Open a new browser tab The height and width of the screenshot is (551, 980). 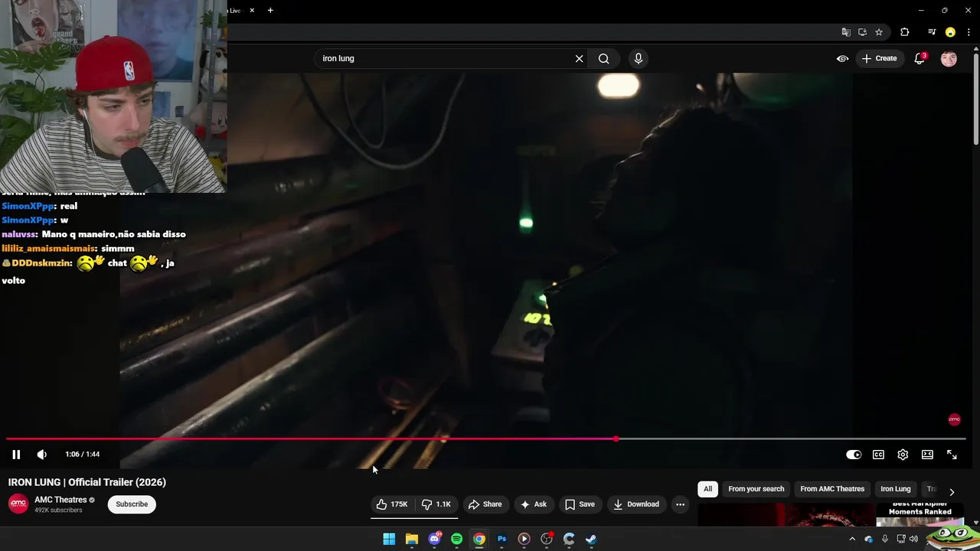pyautogui.click(x=270, y=11)
